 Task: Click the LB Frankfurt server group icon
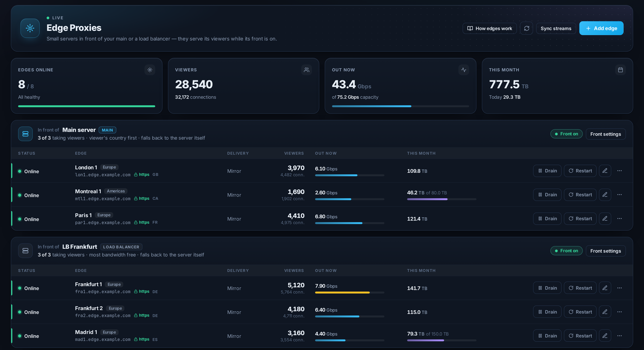[x=25, y=251]
